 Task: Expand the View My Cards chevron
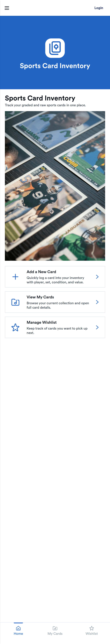pyautogui.click(x=97, y=302)
